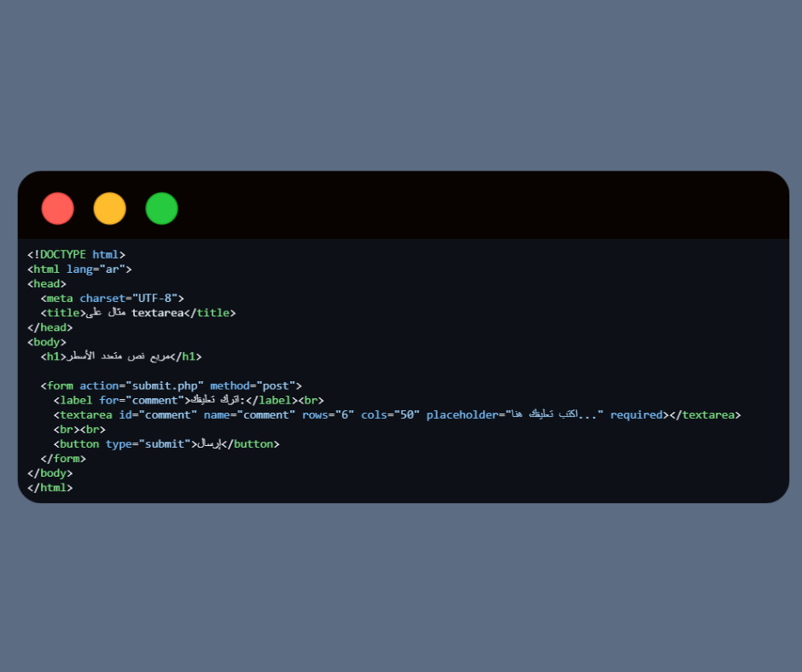This screenshot has width=802, height=672.
Task: Click the required attribute
Action: click(636, 414)
